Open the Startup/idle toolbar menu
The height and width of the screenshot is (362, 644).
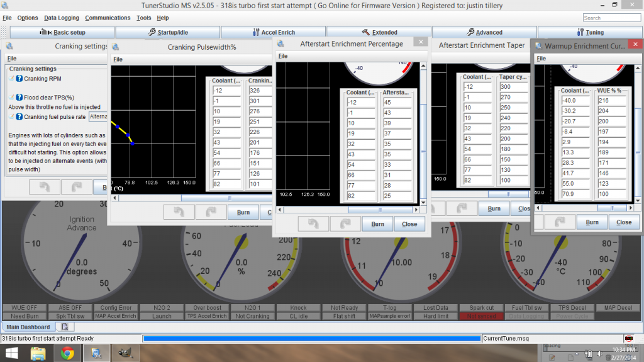point(167,32)
